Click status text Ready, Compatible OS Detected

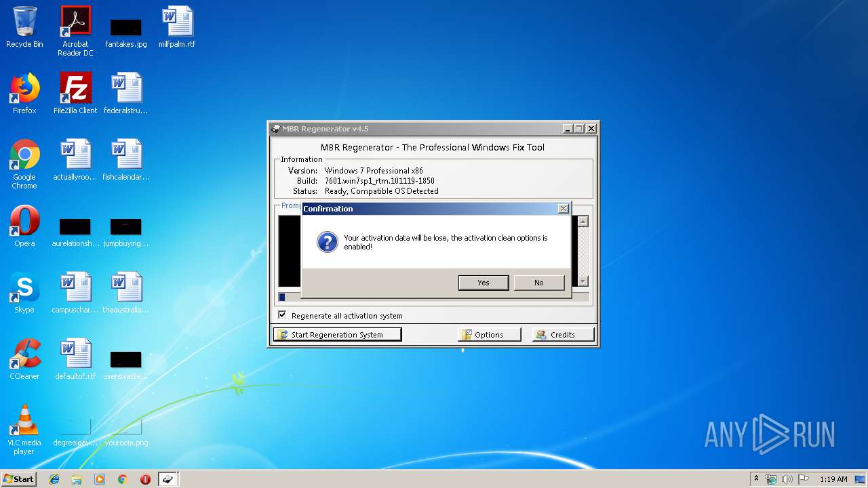click(382, 191)
